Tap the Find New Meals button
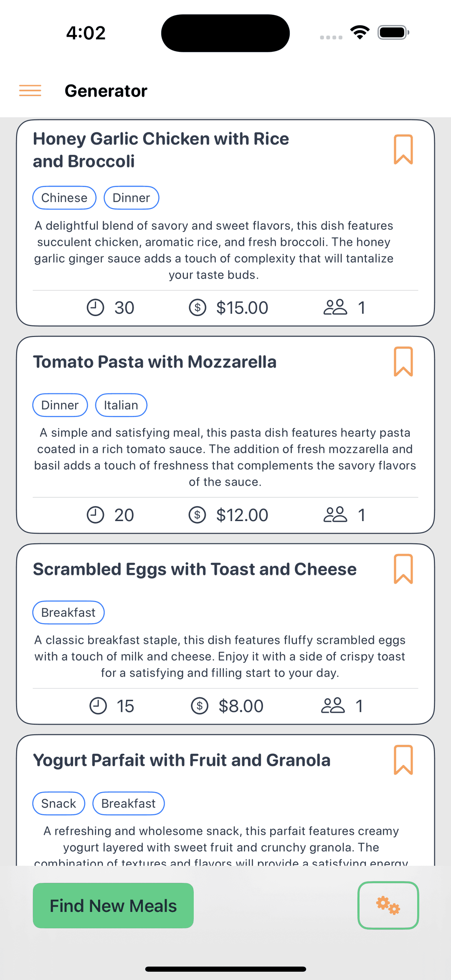Image resolution: width=451 pixels, height=980 pixels. (x=113, y=906)
